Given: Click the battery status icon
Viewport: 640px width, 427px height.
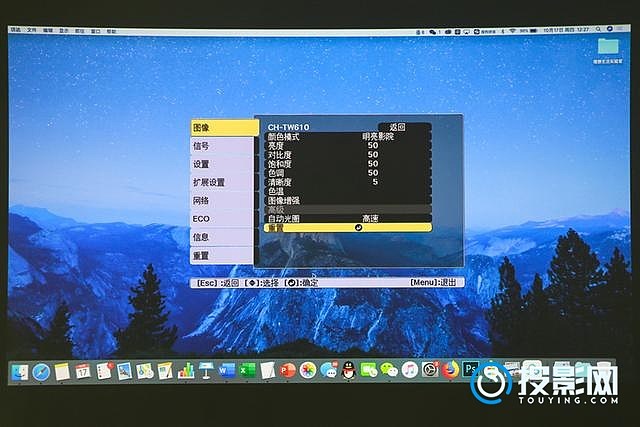Looking at the screenshot, I should (533, 31).
